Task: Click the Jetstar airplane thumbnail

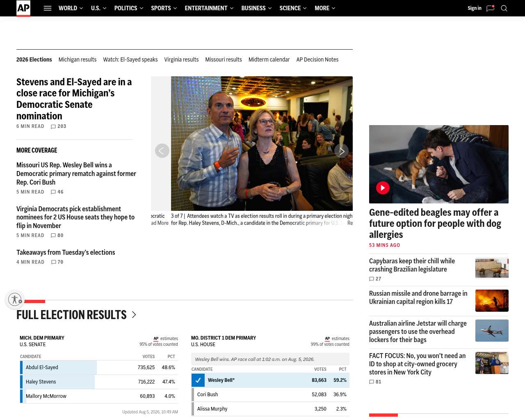Action: (492, 331)
